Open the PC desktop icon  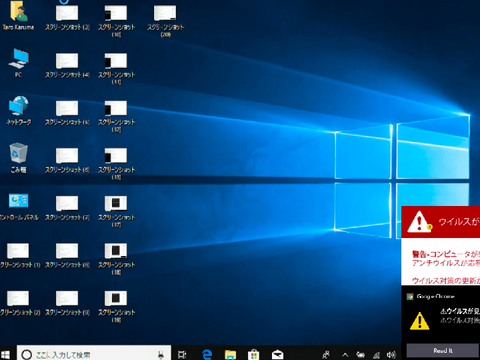18,63
